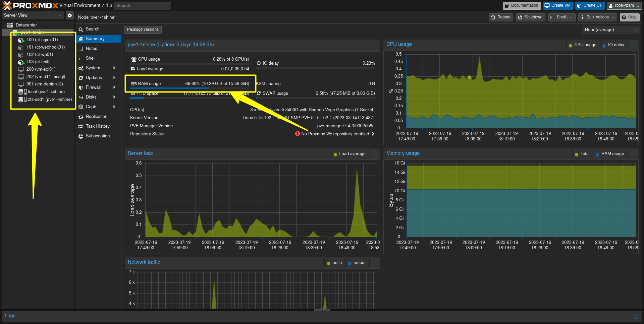Click the Proxmox logo
Screen dimensions: 644x324
[30, 5]
